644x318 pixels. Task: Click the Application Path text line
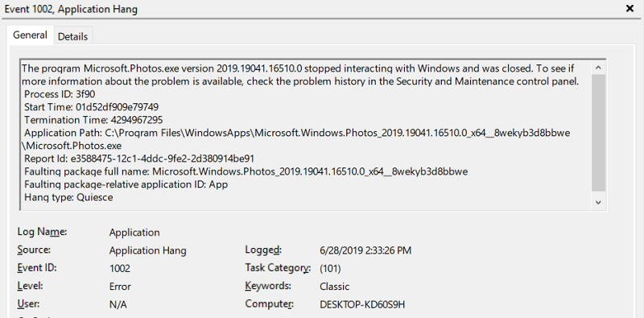tap(297, 133)
